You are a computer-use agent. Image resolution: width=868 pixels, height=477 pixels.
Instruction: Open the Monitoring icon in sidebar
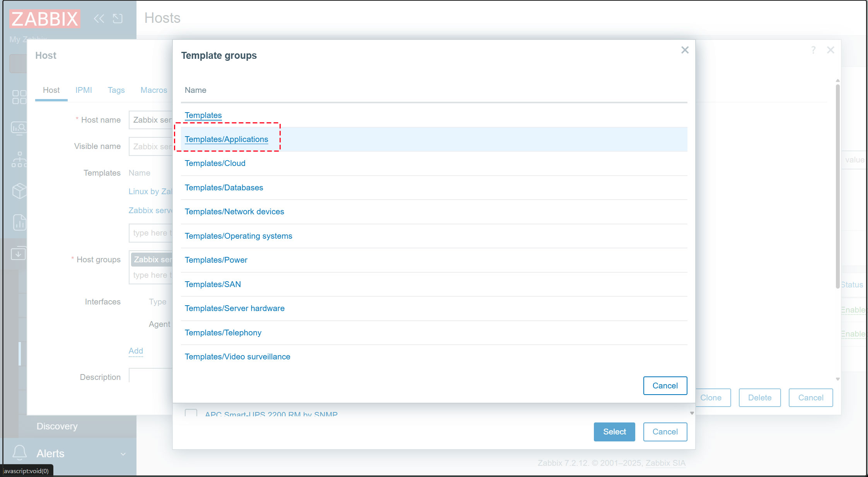click(x=19, y=128)
